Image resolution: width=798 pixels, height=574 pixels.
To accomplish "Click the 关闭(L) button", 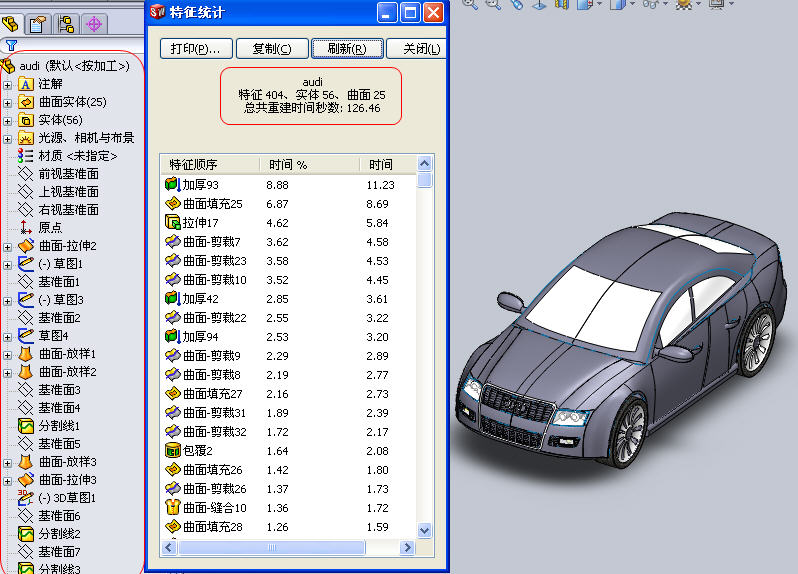I will (x=417, y=49).
